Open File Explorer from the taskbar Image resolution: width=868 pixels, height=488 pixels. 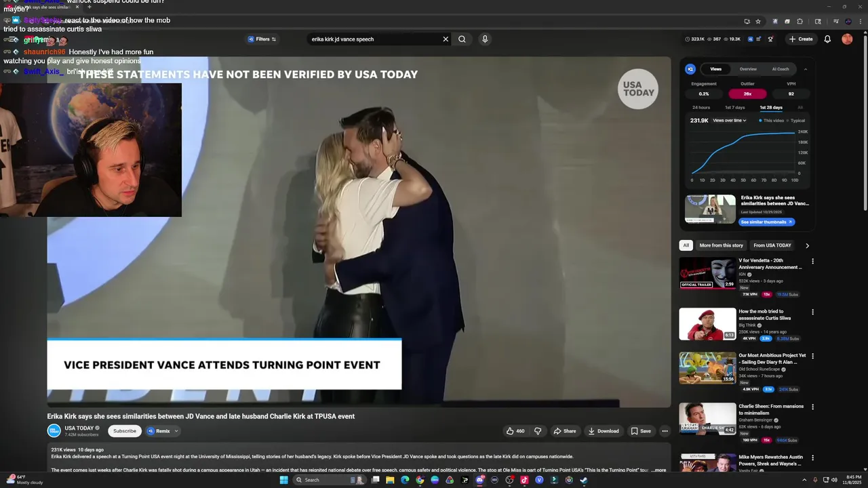[390, 480]
